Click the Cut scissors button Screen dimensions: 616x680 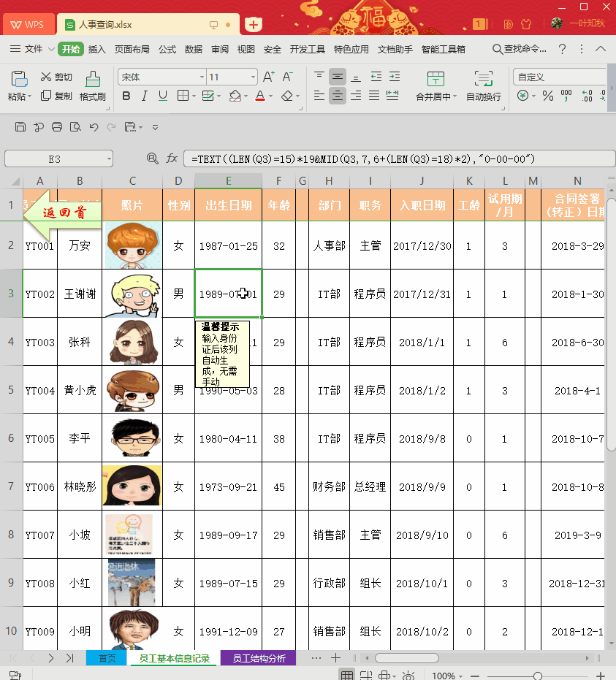56,77
